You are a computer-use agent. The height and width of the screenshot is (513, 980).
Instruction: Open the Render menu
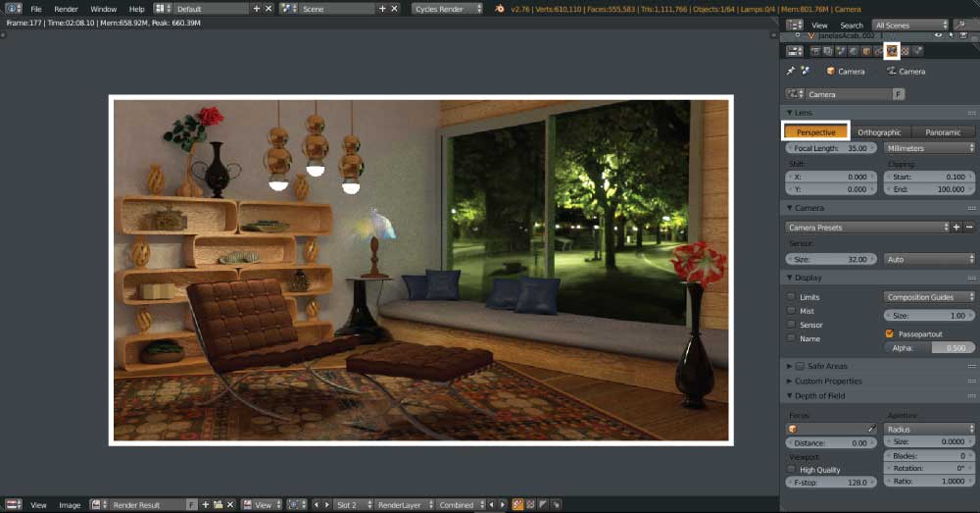pyautogui.click(x=66, y=9)
